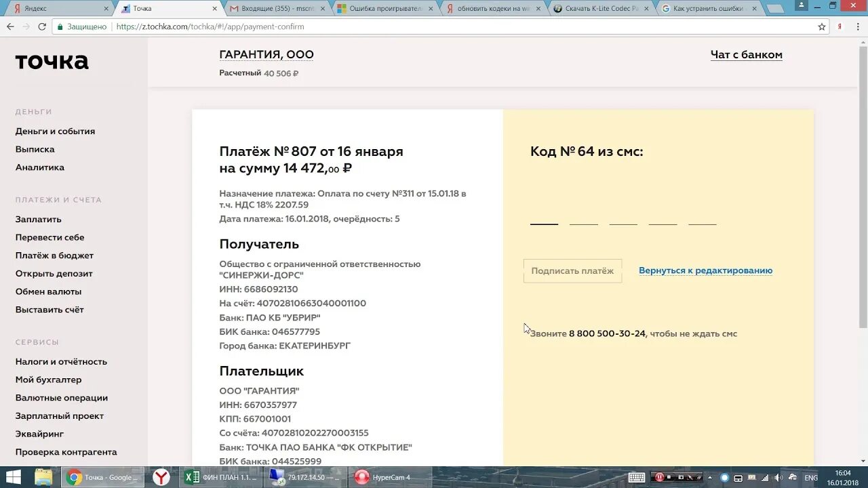
Task: Show hidden system tray icons
Action: pyautogui.click(x=711, y=477)
